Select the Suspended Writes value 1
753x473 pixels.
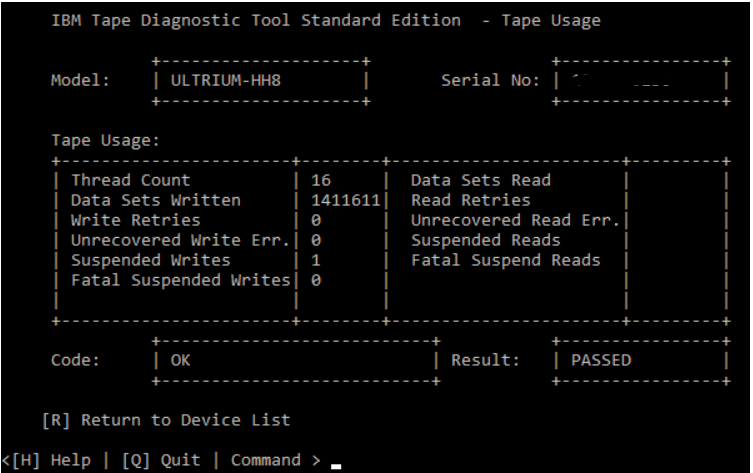[x=316, y=260]
